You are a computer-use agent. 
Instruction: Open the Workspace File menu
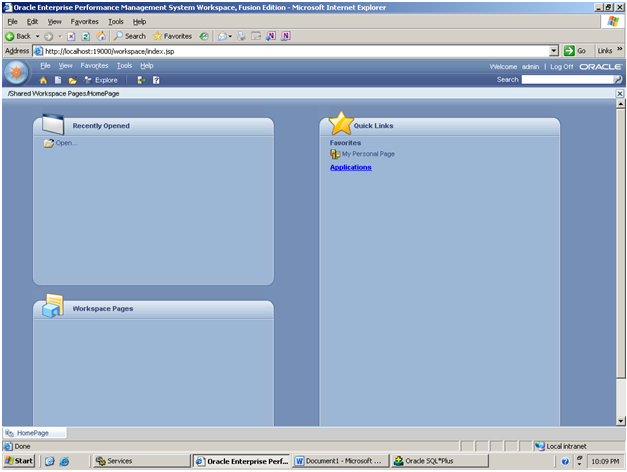click(45, 66)
